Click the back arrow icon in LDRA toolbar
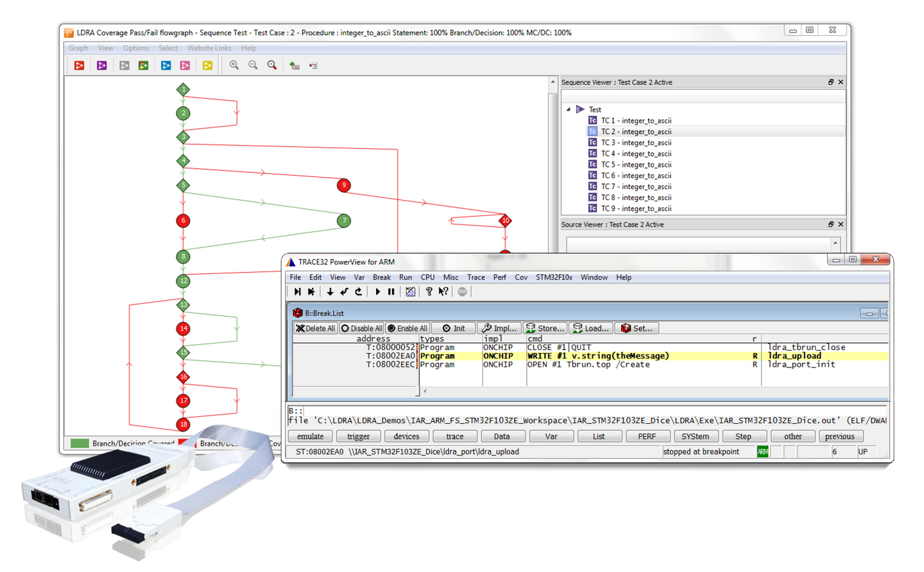The image size is (924, 572). tap(313, 65)
